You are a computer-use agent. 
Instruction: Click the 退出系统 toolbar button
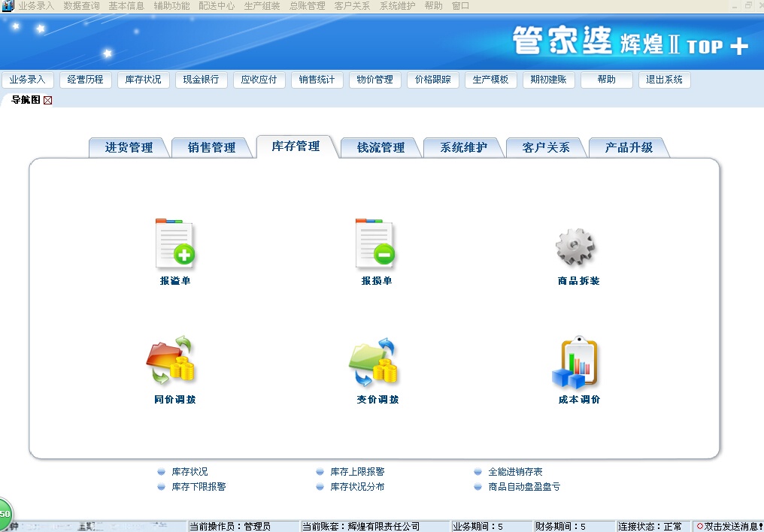click(x=664, y=79)
